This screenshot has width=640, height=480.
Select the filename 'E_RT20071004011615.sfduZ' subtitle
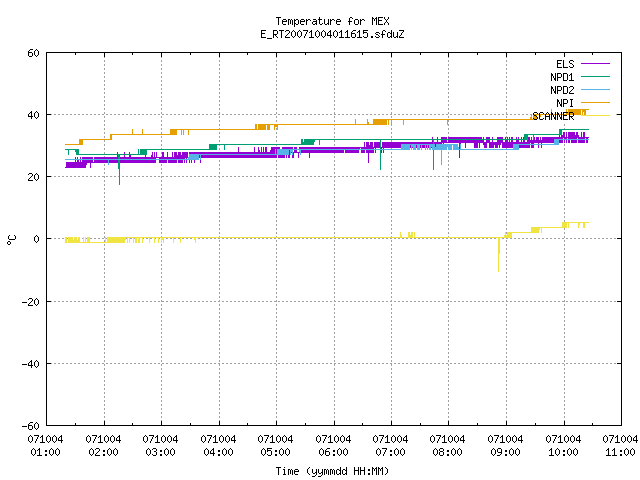pos(332,34)
